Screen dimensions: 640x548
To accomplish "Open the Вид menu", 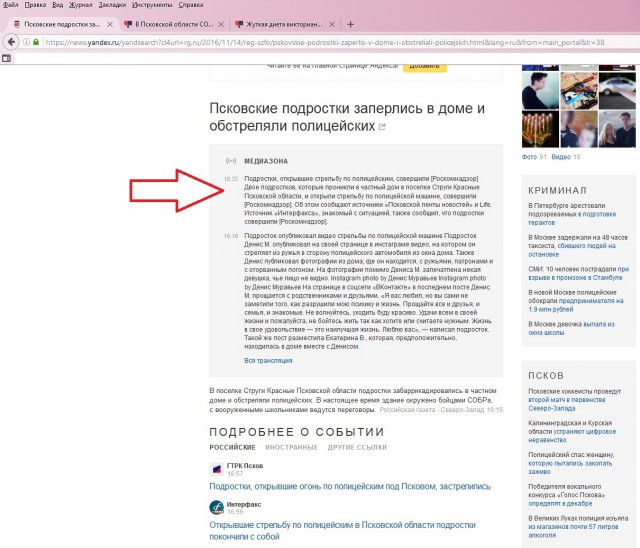I will coord(58,5).
